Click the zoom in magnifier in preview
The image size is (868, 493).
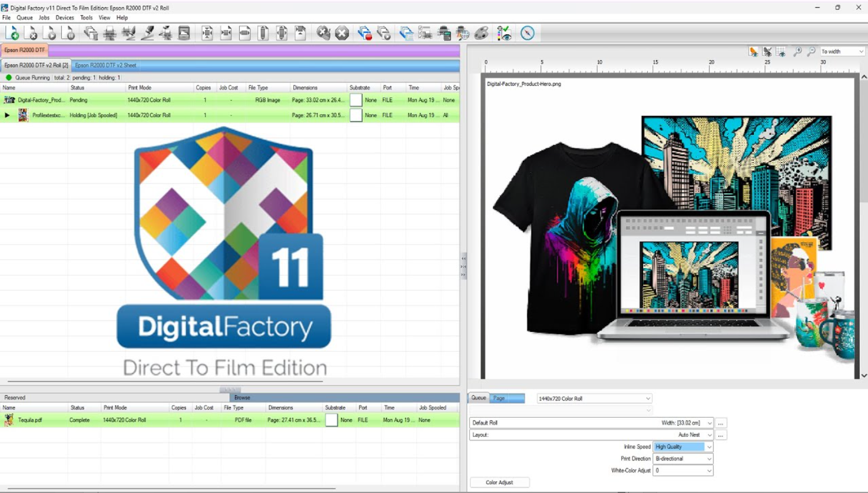pyautogui.click(x=797, y=52)
